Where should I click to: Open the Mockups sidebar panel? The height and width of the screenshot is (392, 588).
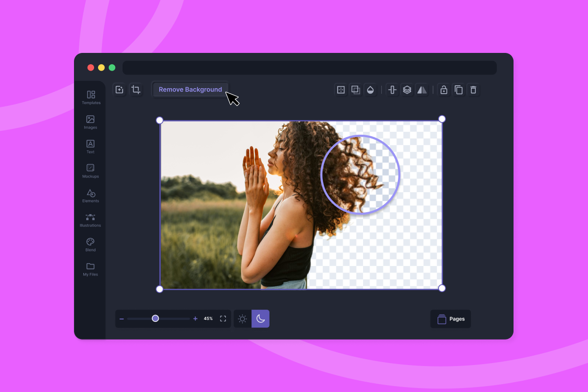91,171
